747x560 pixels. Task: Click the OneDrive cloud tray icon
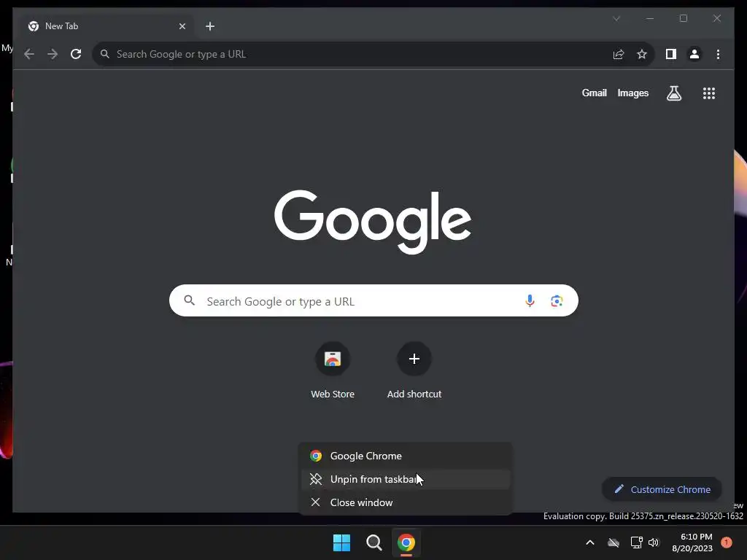point(613,542)
